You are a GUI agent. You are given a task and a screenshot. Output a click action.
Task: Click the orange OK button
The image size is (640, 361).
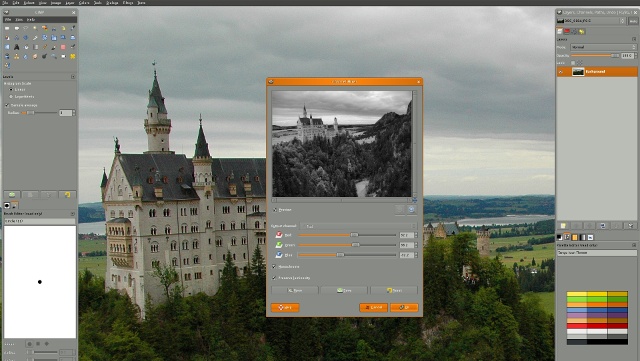(404, 308)
